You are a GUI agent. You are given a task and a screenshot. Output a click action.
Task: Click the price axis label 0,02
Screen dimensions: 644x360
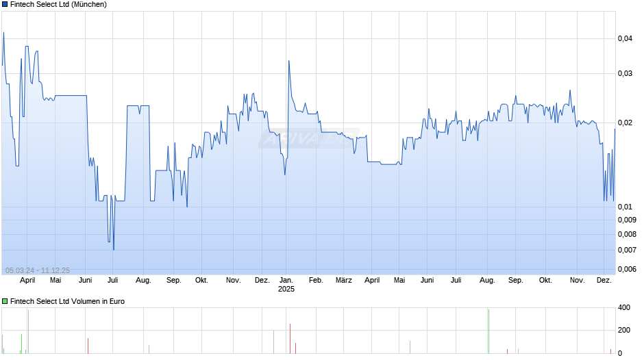coord(625,123)
